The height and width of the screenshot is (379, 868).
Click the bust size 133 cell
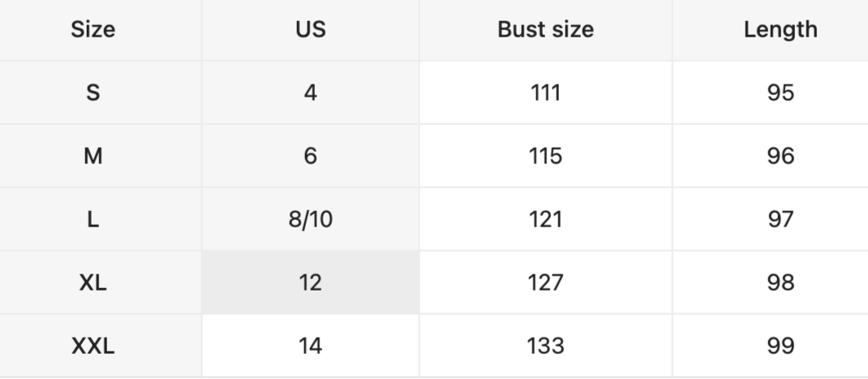click(x=545, y=347)
